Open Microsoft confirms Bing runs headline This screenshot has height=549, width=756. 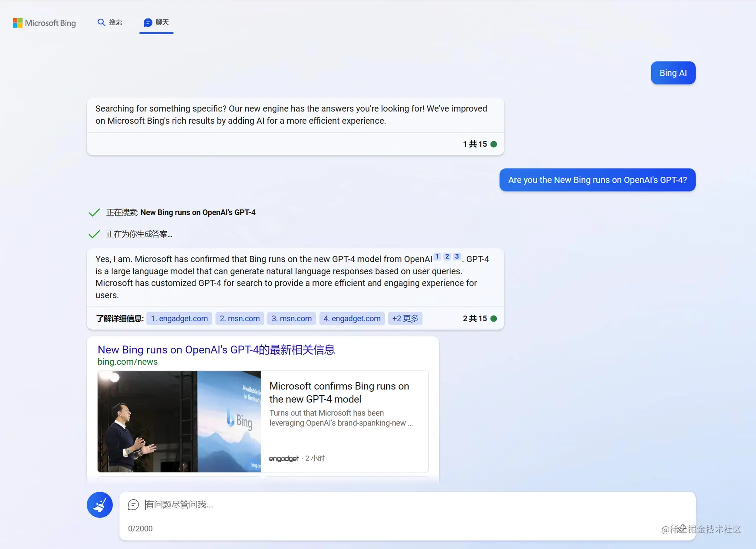click(x=339, y=393)
